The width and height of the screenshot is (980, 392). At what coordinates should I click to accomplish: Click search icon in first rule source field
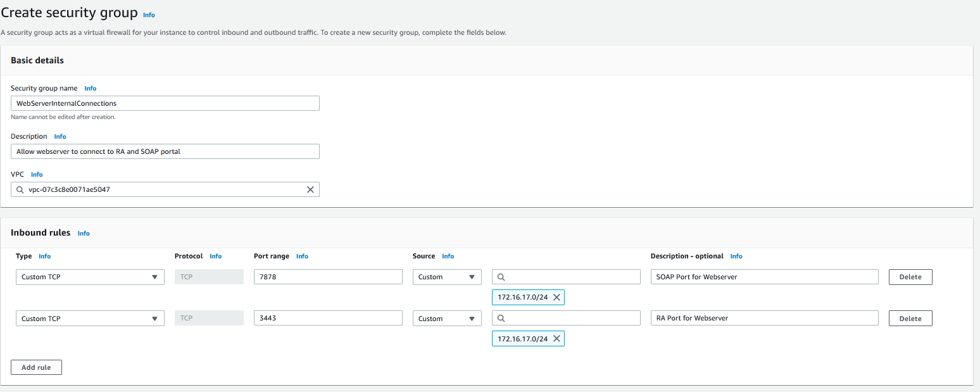point(501,277)
